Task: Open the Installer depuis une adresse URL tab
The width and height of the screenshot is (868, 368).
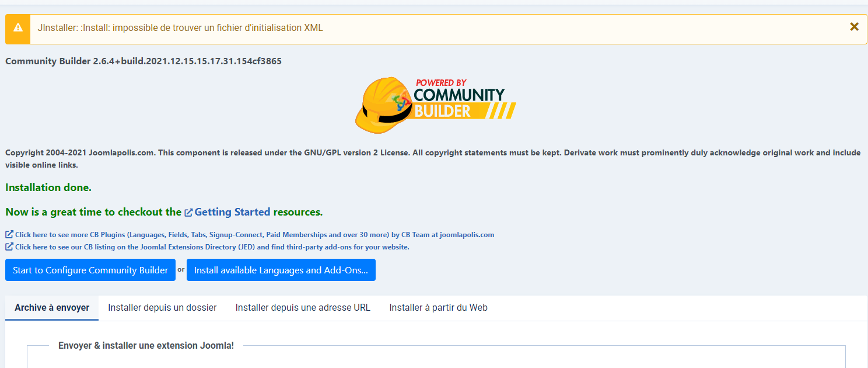Action: click(303, 308)
